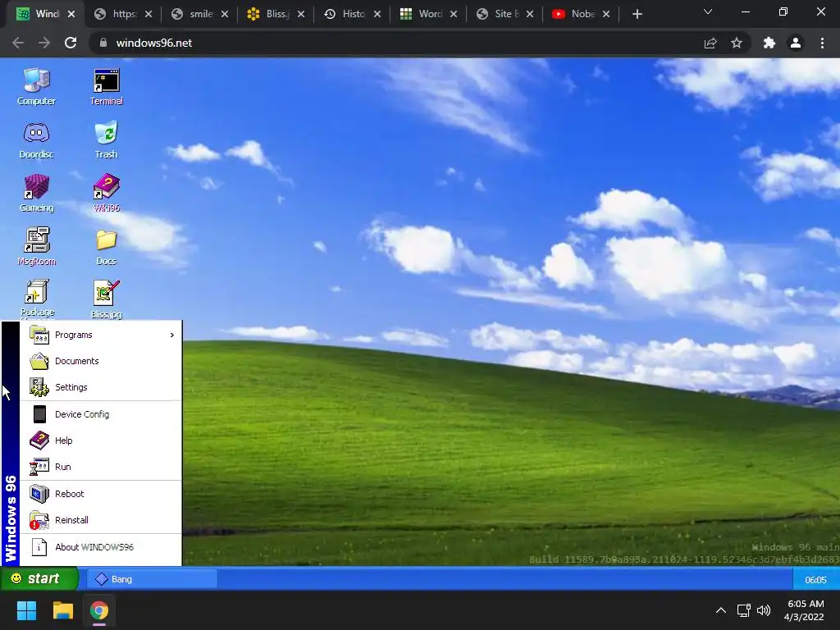Screen dimensions: 840x630
Task: Launch the Terminal desktop shortcut
Action: point(106,87)
